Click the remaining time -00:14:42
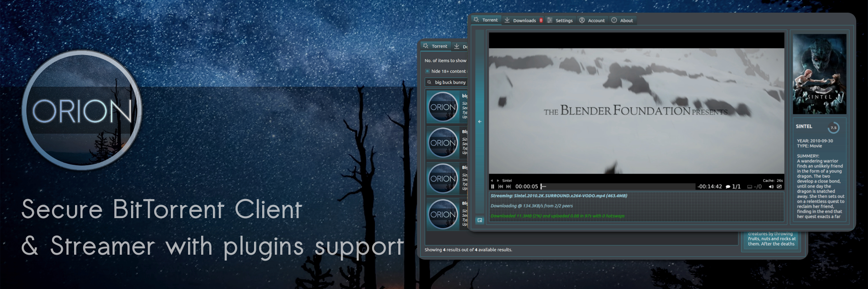 pos(710,186)
